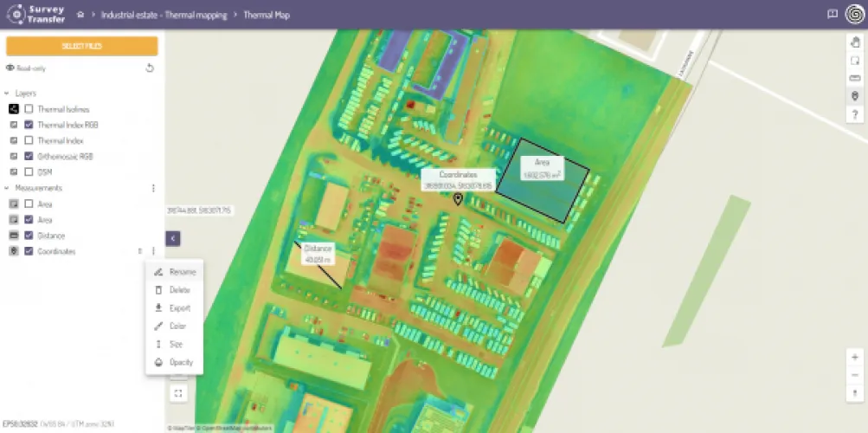The height and width of the screenshot is (433, 868).
Task: Select the pan hand tool
Action: [x=855, y=42]
